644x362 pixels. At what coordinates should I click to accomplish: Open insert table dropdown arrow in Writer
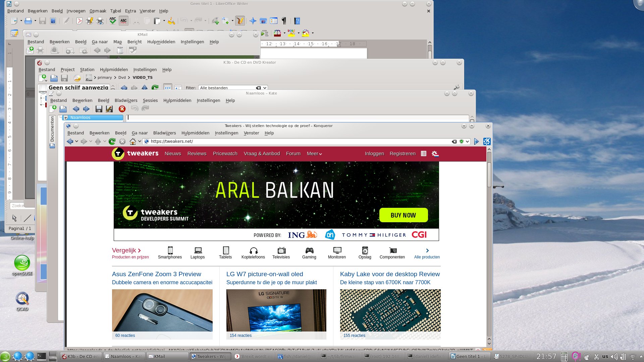coord(232,21)
